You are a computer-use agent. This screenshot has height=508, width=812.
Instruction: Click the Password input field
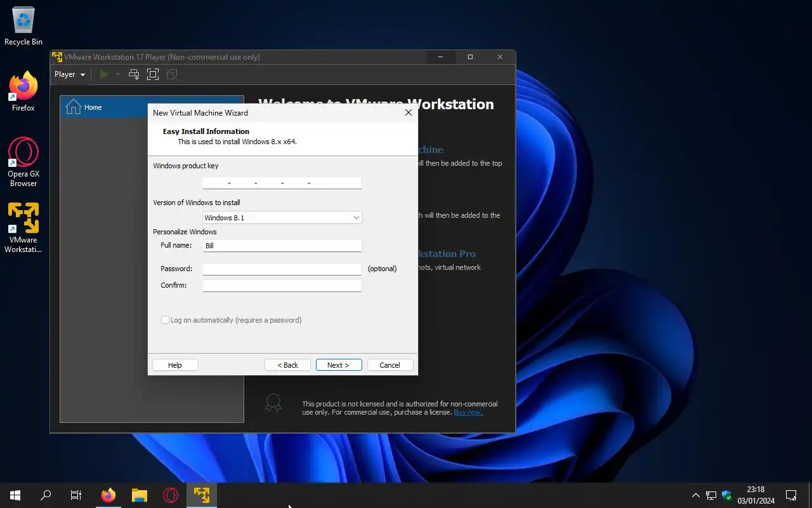point(282,269)
